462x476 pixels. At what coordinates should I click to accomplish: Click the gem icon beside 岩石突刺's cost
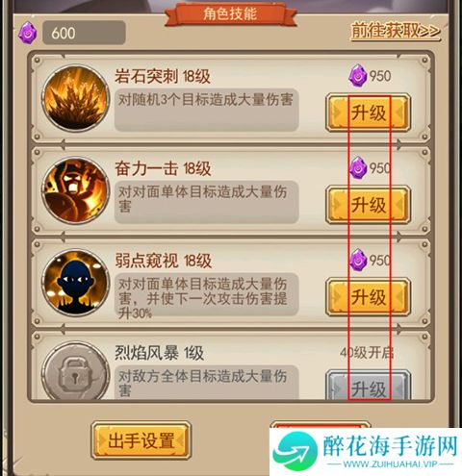(358, 76)
